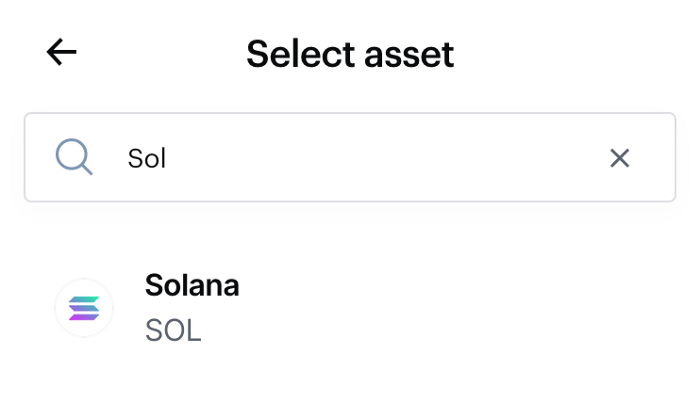Tap the Solana logo icon
The height and width of the screenshot is (401, 700).
84,308
